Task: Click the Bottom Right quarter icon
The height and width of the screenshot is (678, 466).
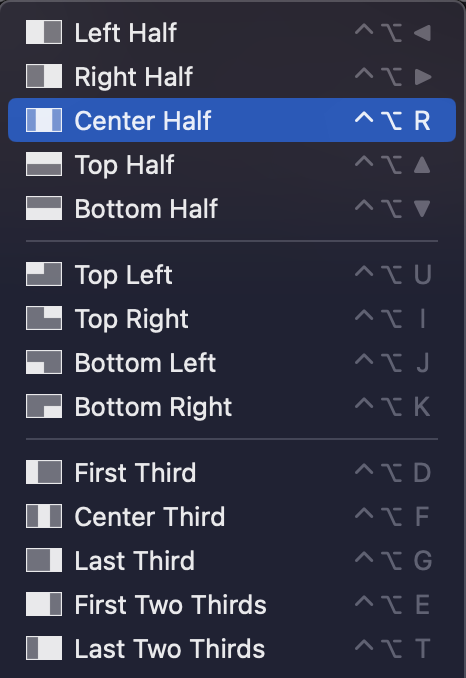Action: [x=44, y=406]
